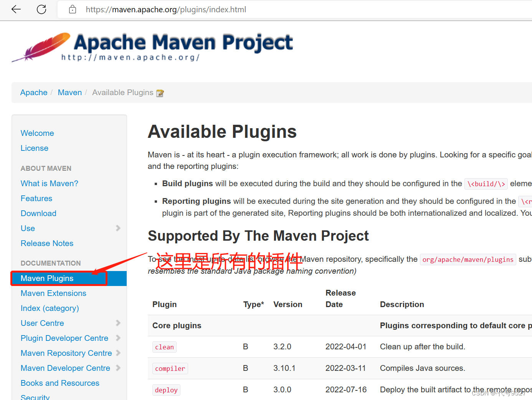The image size is (532, 400).
Task: Open the Maven breadcrumb link
Action: [x=70, y=93]
